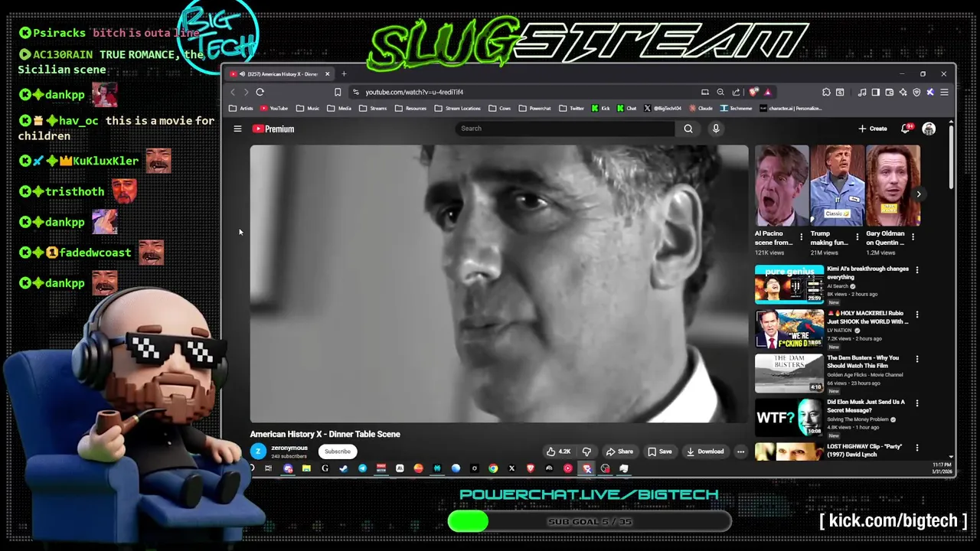Open the Artists bookmarks folder
This screenshot has height=551, width=980.
tap(240, 109)
